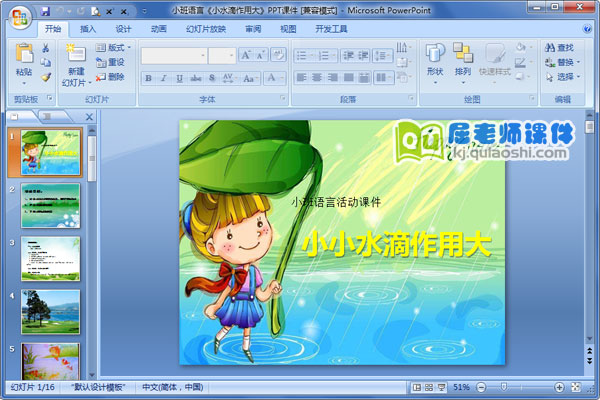Open font color A dropdown
This screenshot has width=600, height=400.
[x=275, y=78]
